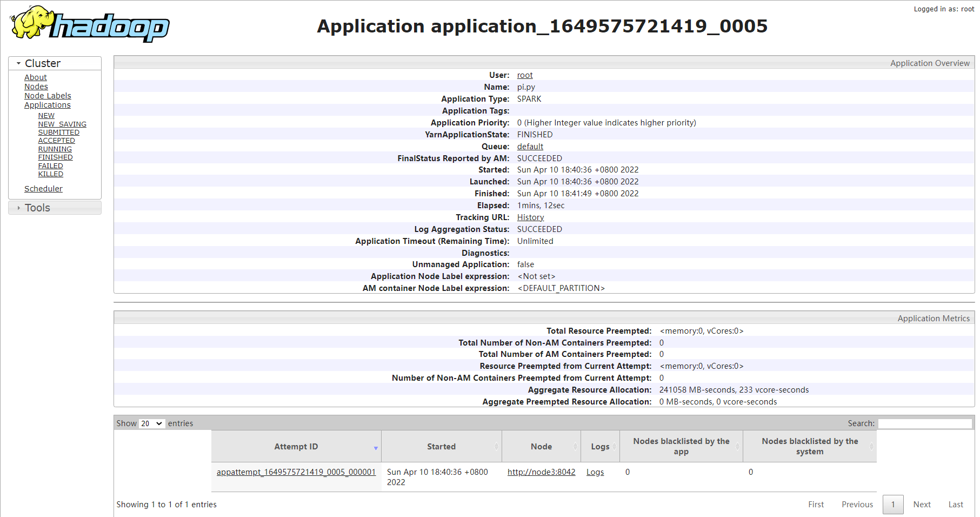The image size is (980, 517).
Task: Open the Nodes page
Action: click(36, 87)
